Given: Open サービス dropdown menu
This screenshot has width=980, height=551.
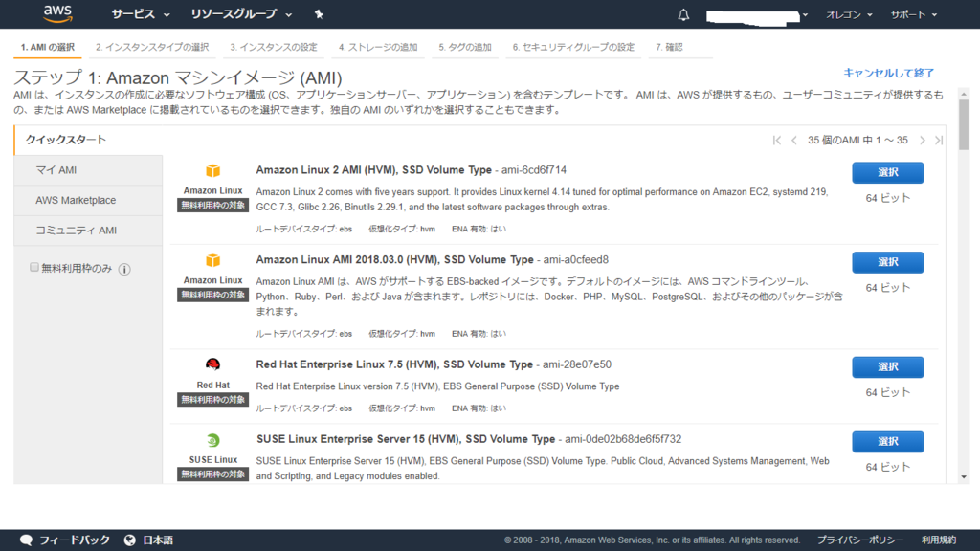Looking at the screenshot, I should [x=141, y=13].
